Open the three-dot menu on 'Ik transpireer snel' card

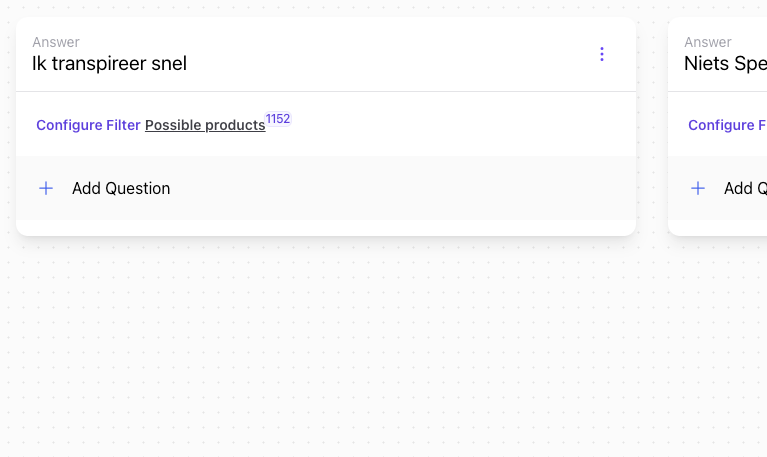coord(602,54)
